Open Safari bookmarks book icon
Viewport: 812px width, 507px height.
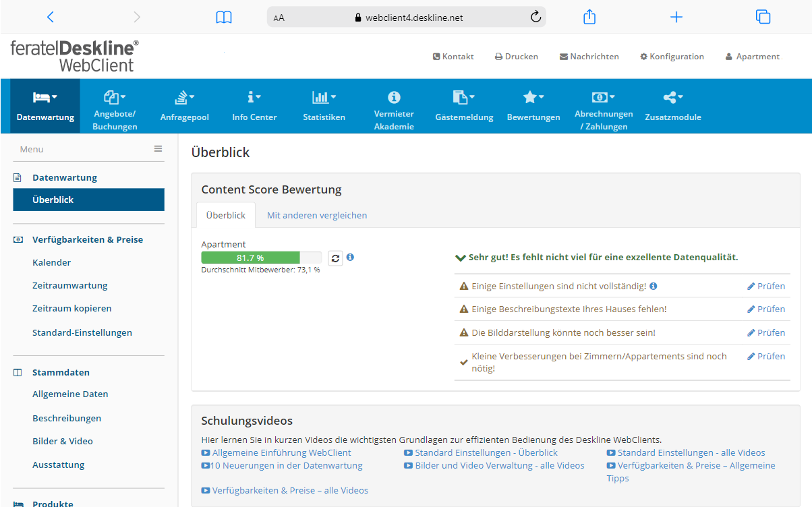(224, 18)
